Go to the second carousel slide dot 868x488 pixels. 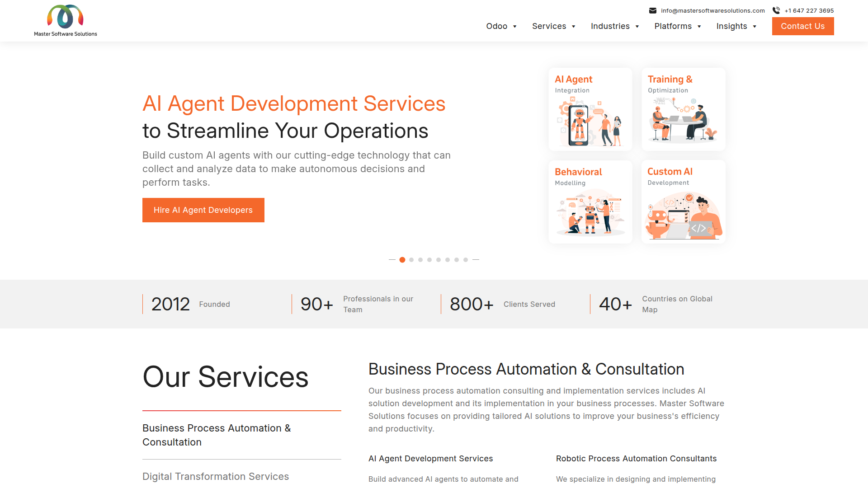tap(411, 260)
